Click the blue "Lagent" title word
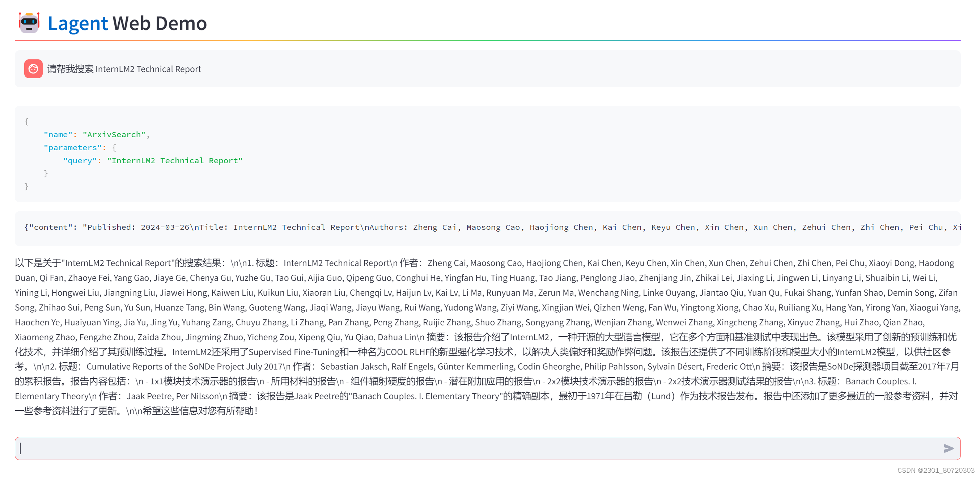Screen dimensions: 980x477 78,23
